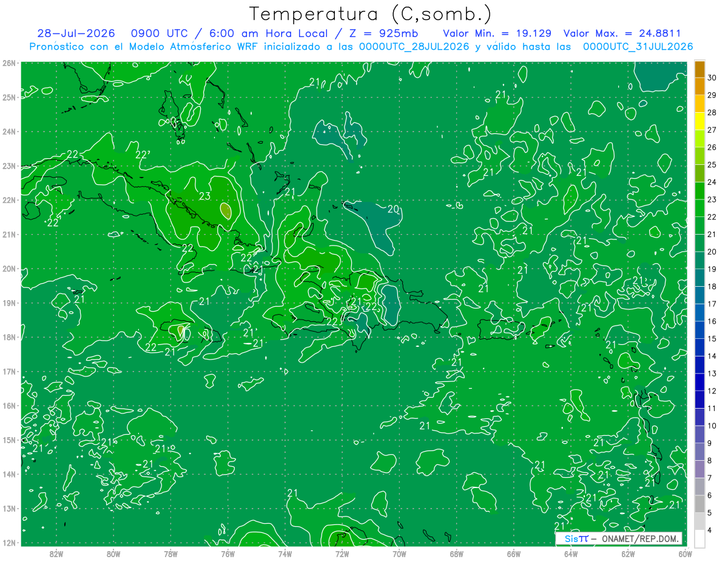The width and height of the screenshot is (728, 562).
Task: Click 'Pronóstico con el Modelo Atmósferico WRF' text
Action: [145, 46]
